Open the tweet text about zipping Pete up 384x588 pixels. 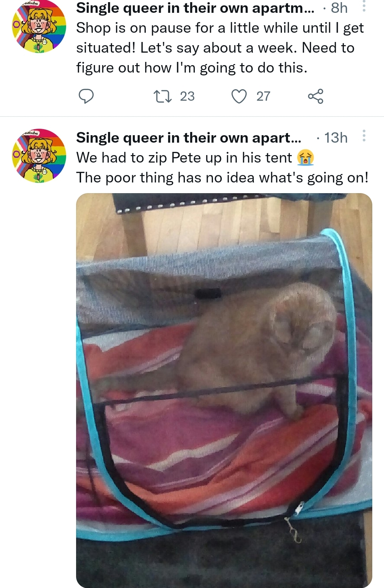click(184, 158)
